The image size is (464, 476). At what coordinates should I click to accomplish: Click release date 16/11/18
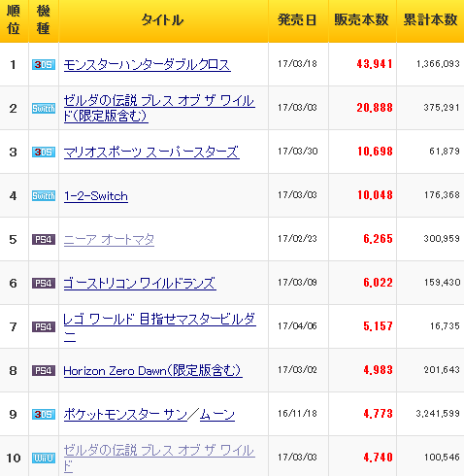point(297,414)
